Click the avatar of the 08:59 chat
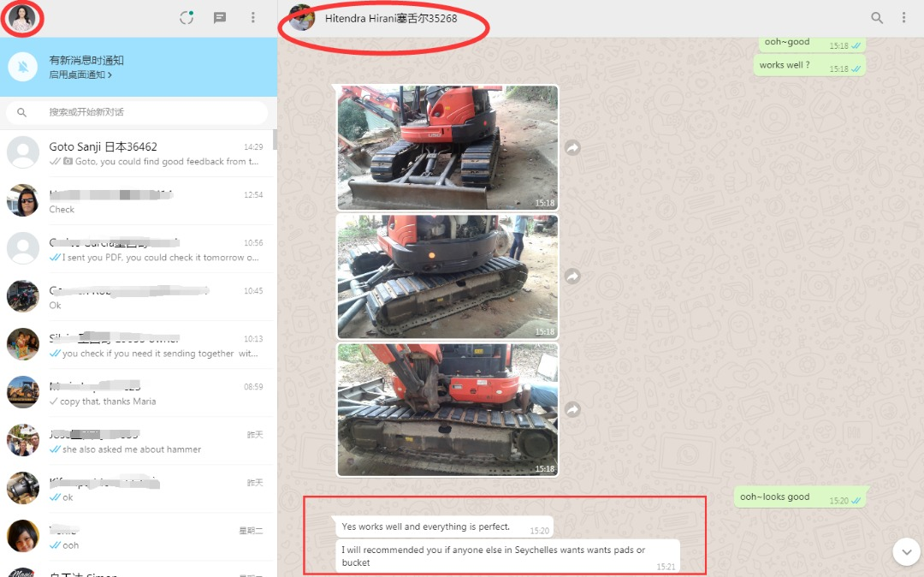 coord(23,393)
